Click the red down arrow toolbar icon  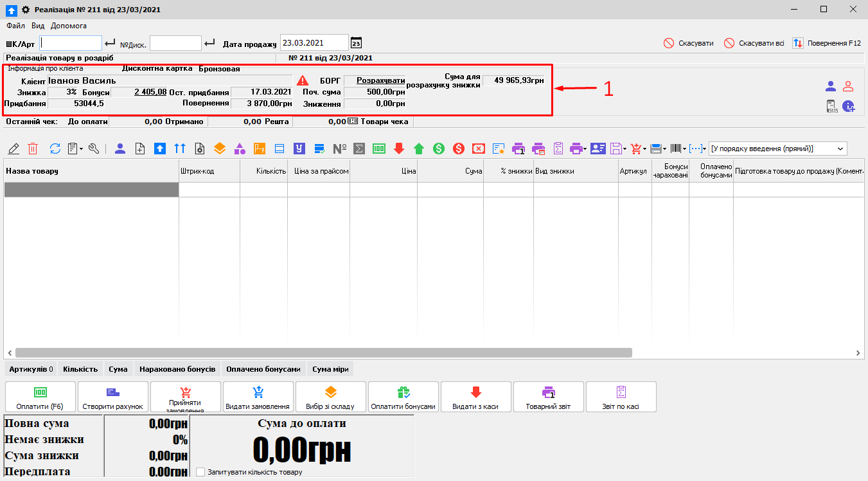click(x=399, y=149)
